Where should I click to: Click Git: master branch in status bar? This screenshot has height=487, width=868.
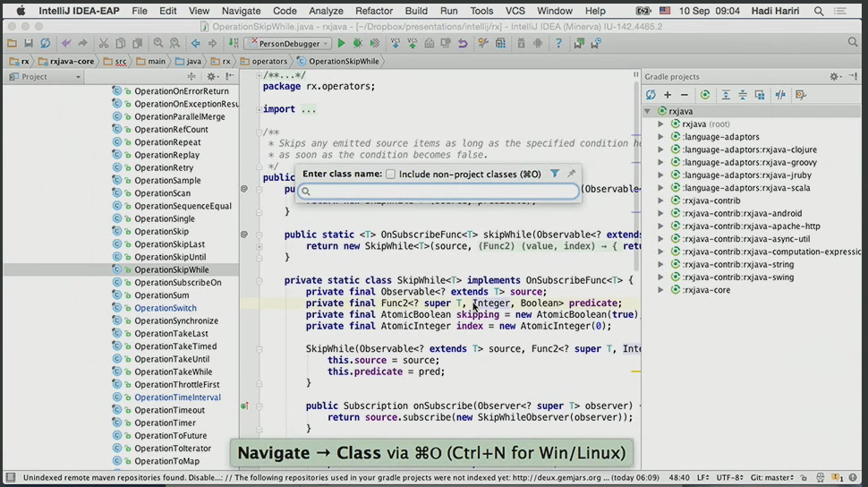771,477
